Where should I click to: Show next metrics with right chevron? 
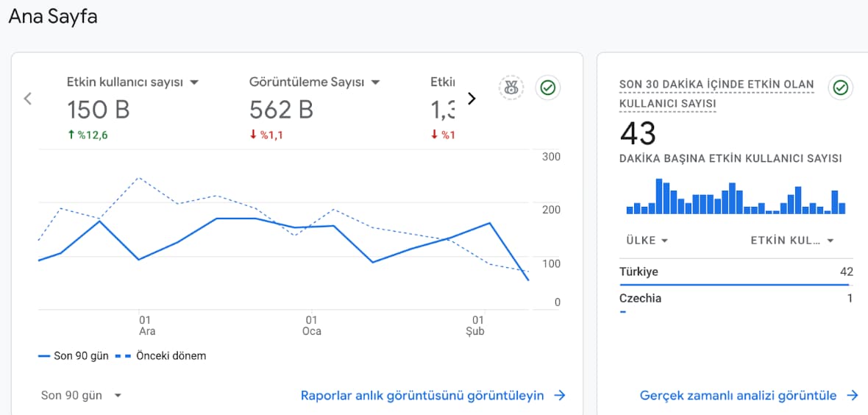[x=472, y=99]
